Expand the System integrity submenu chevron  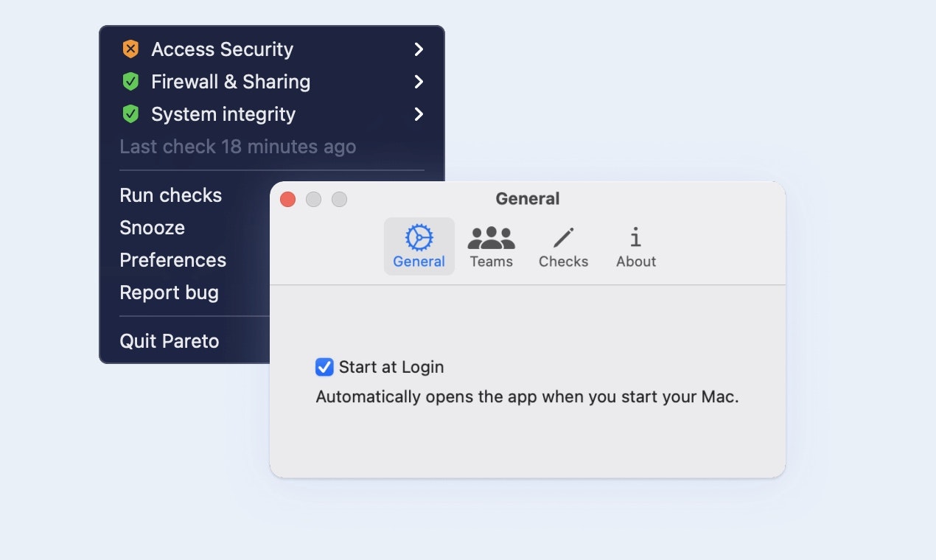point(419,114)
